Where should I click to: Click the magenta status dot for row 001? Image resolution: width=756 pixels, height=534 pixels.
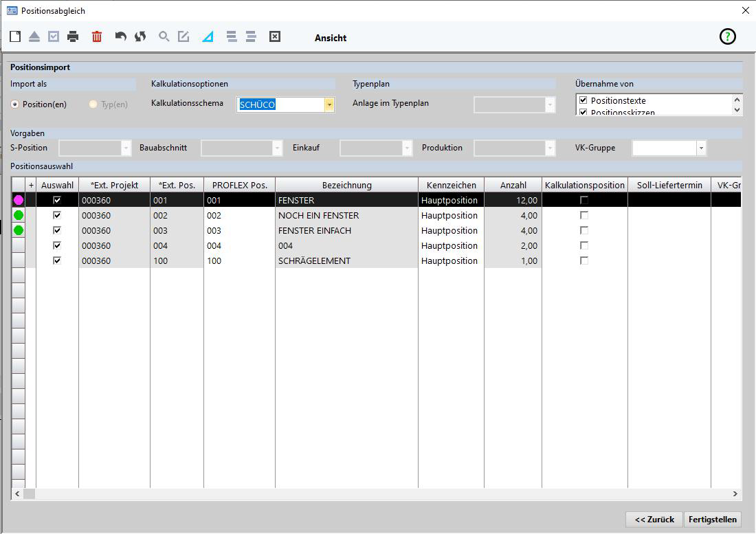19,200
